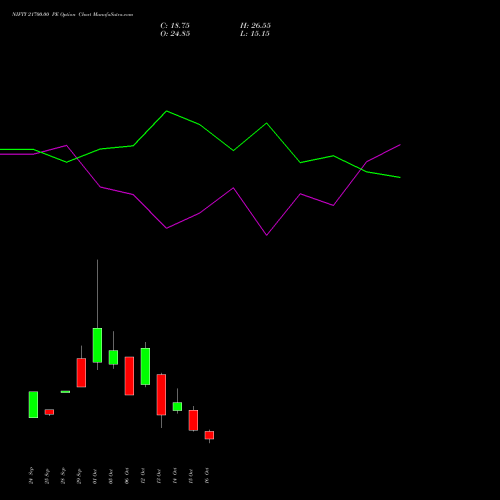
Task: Select the 01 Oct date label
Action: coord(95,476)
